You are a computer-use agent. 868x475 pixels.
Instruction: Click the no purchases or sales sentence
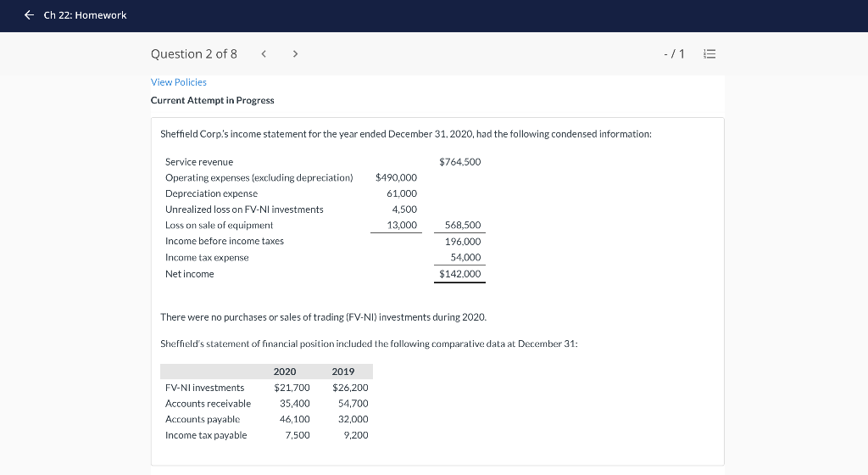point(323,317)
